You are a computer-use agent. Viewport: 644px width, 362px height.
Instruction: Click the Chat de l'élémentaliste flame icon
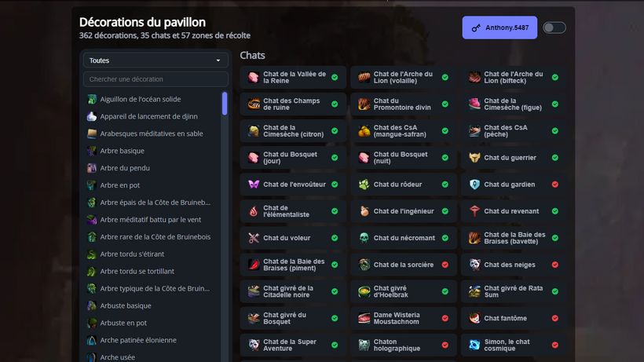[254, 211]
